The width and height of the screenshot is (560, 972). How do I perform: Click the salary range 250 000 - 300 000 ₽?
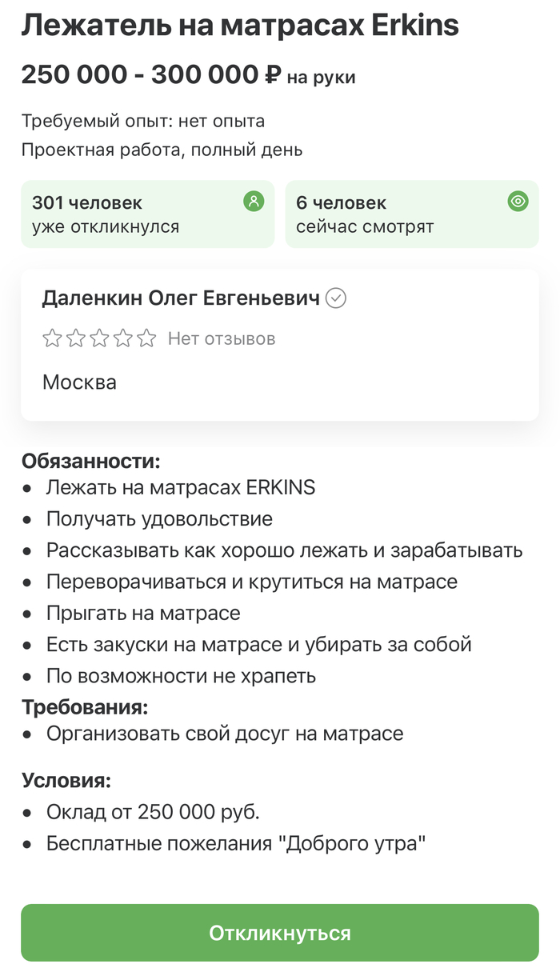pyautogui.click(x=152, y=75)
